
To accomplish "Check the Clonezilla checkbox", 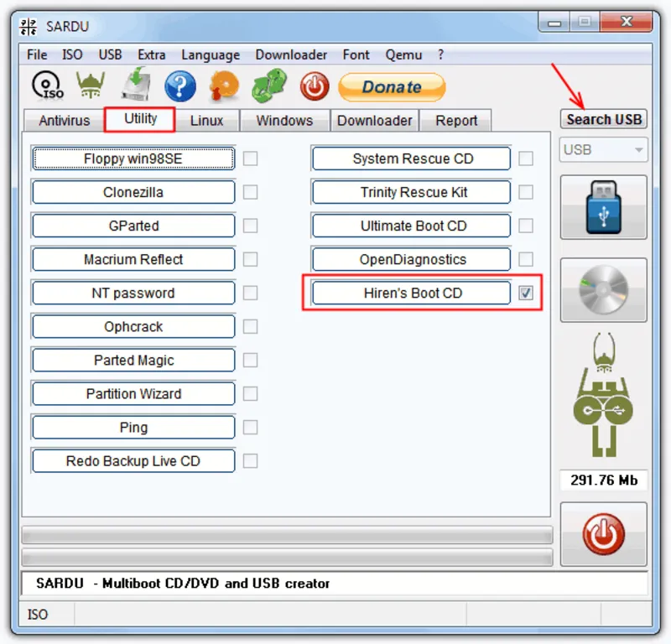I will coord(250,192).
